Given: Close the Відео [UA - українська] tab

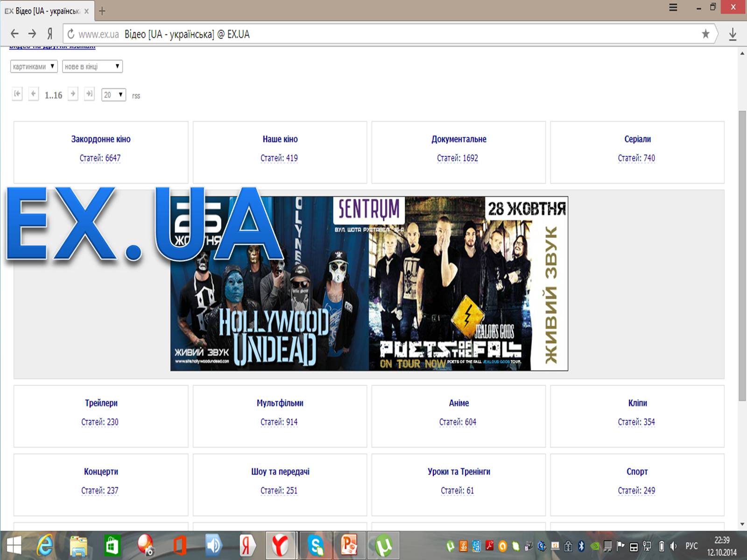Looking at the screenshot, I should [x=86, y=11].
